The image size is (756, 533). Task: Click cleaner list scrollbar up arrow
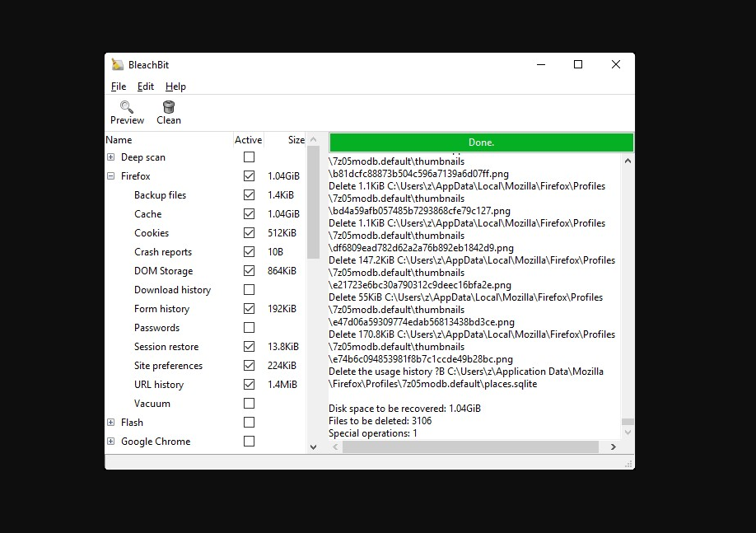tap(314, 139)
